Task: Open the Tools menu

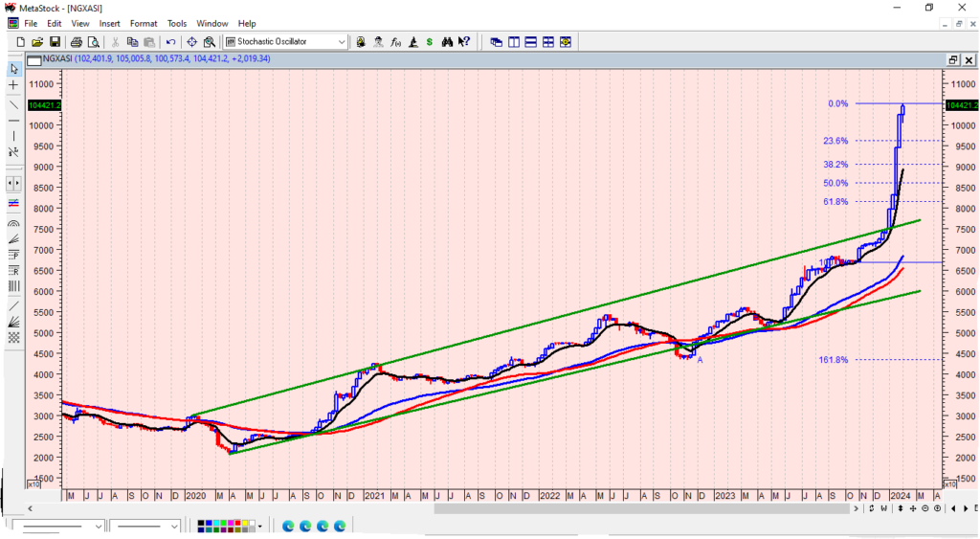Action: pyautogui.click(x=177, y=23)
